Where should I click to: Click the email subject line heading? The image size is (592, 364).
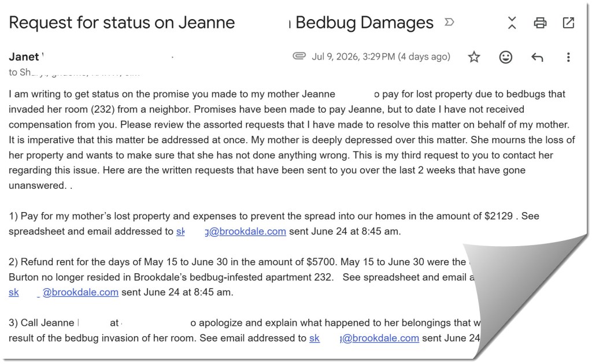pyautogui.click(x=221, y=23)
